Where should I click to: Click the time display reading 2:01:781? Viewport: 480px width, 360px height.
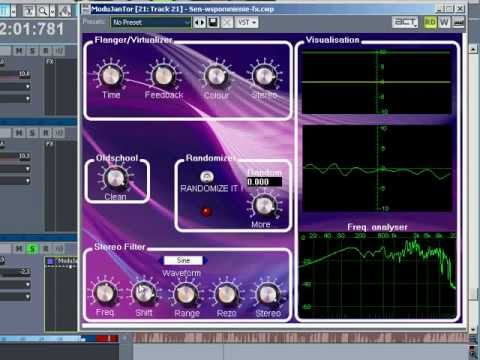click(32, 29)
